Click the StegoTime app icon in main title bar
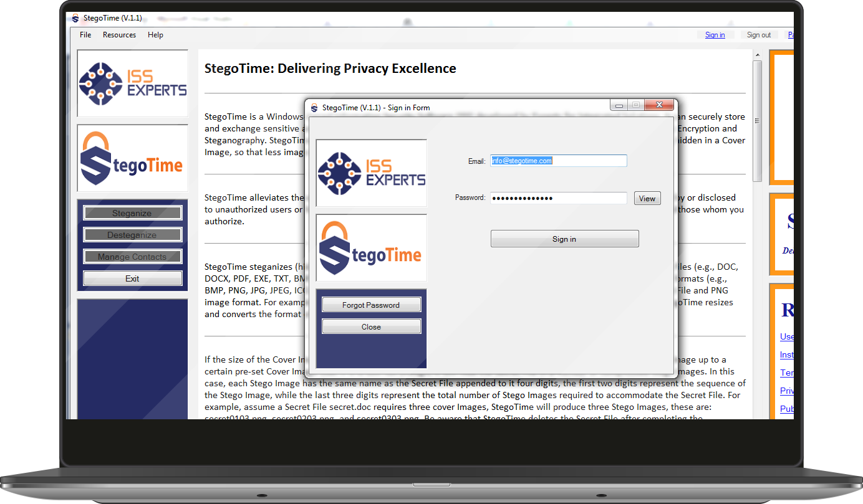 [x=75, y=19]
